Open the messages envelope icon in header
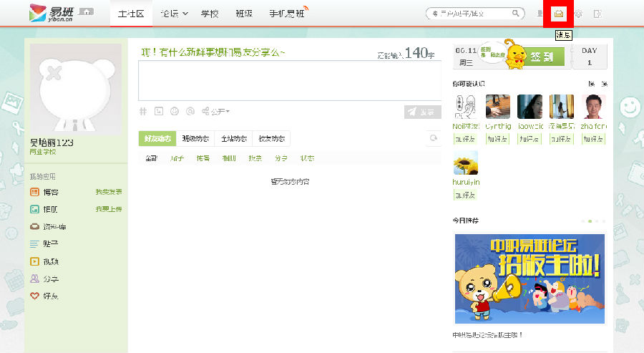 pyautogui.click(x=559, y=14)
